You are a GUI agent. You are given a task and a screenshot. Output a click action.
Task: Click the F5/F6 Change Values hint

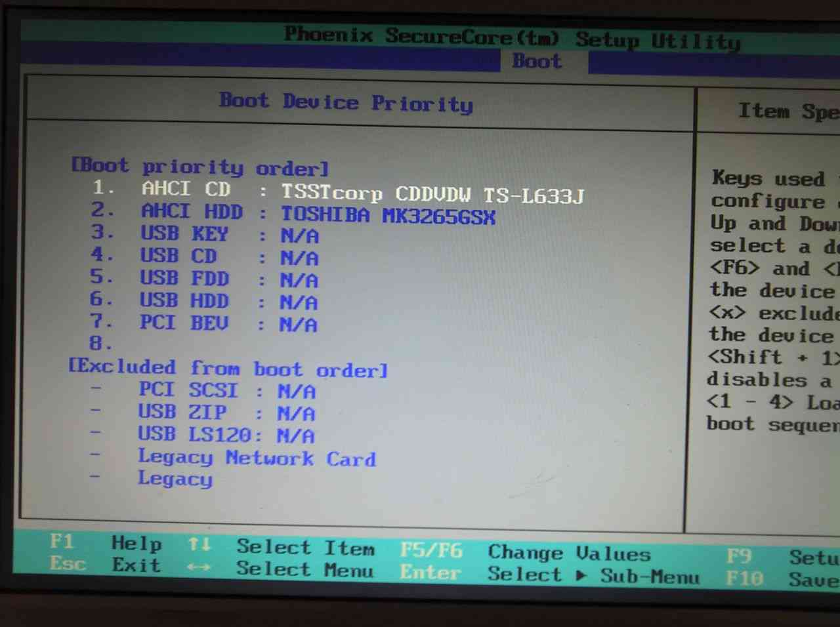tap(525, 552)
